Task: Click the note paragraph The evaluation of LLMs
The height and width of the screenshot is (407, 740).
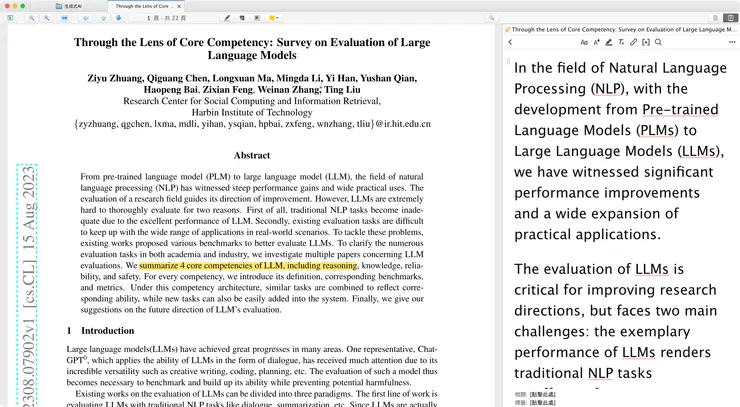Action: click(615, 321)
